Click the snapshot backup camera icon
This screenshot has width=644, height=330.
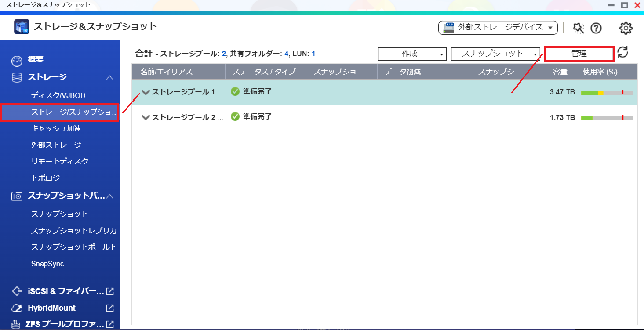(x=17, y=196)
